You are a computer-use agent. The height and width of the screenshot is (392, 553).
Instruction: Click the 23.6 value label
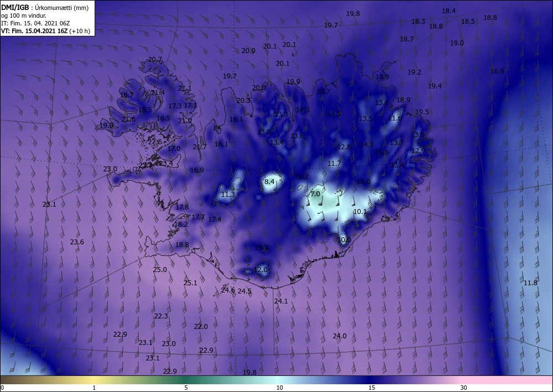point(77,242)
